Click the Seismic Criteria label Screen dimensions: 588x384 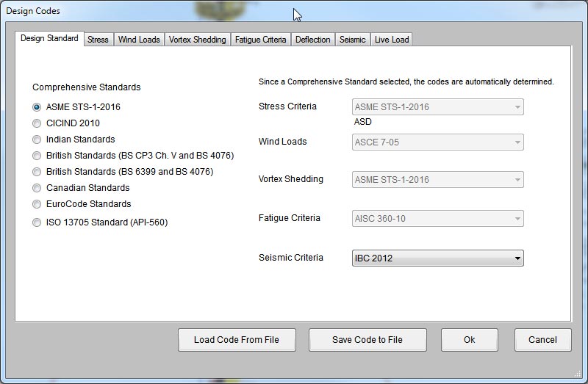(290, 258)
